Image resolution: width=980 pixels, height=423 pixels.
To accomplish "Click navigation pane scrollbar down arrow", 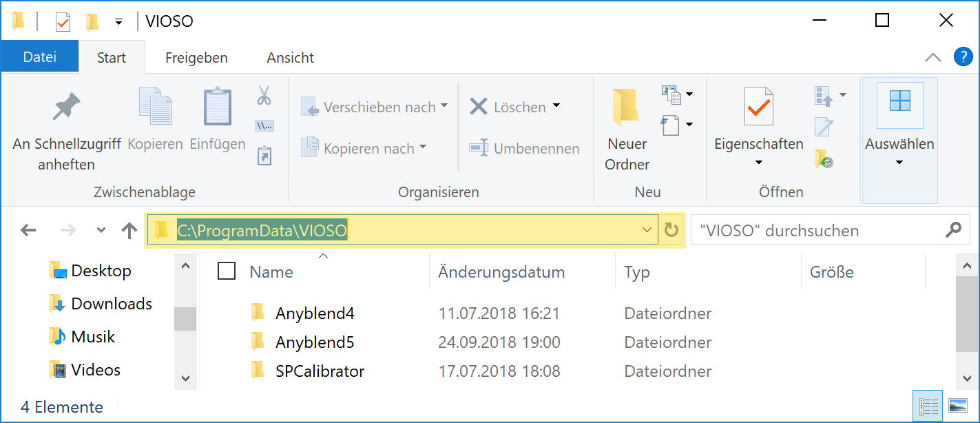I will coord(185,378).
